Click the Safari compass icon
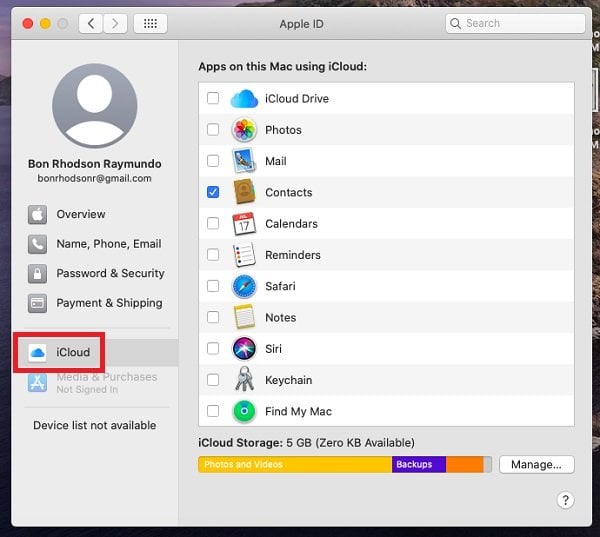Screen dimensions: 600x537 click(x=244, y=286)
